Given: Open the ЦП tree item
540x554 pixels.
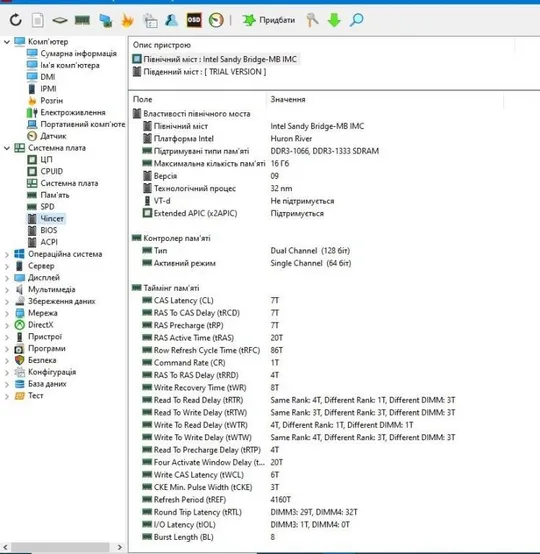Looking at the screenshot, I should pos(46,160).
